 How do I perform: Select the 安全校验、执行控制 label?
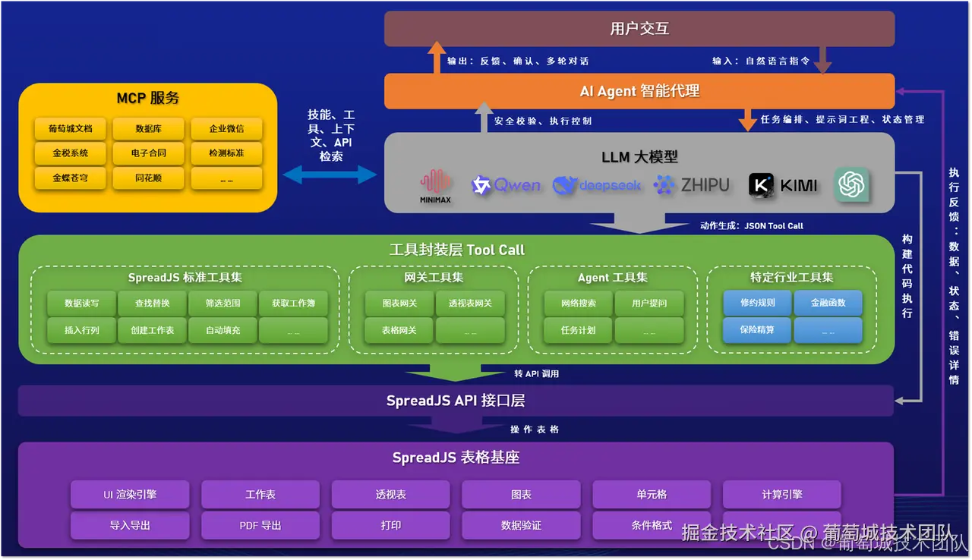(543, 121)
